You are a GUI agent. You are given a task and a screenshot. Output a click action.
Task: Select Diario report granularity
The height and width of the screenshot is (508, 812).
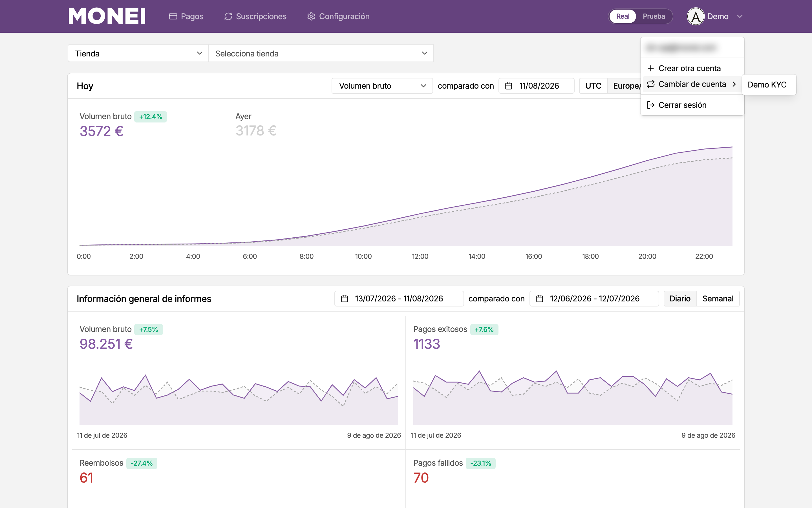(680, 299)
